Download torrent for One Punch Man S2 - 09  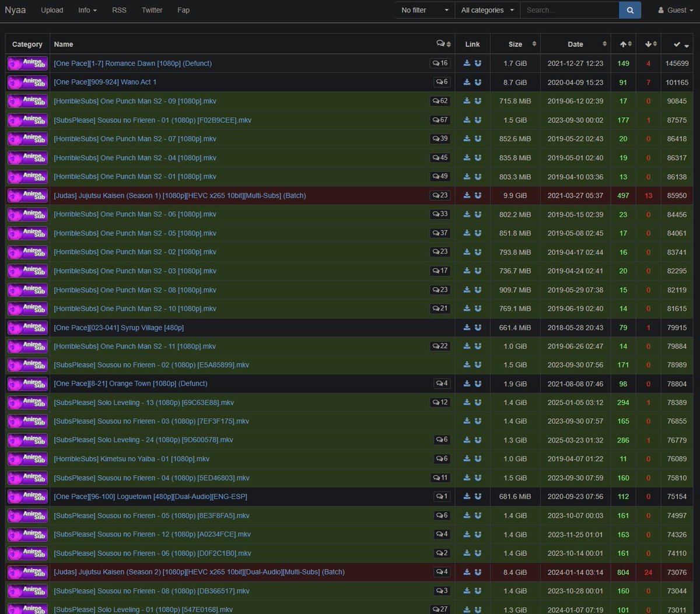point(467,101)
